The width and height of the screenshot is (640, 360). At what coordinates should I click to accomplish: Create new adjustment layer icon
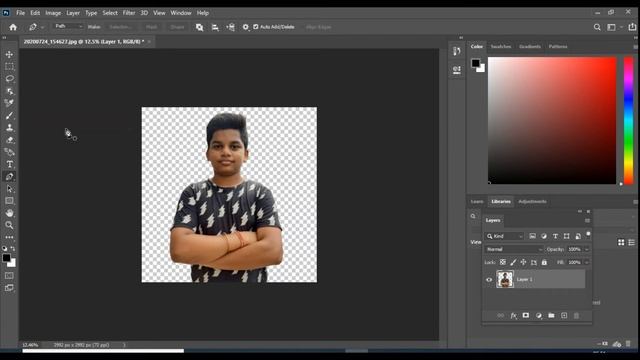click(539, 316)
